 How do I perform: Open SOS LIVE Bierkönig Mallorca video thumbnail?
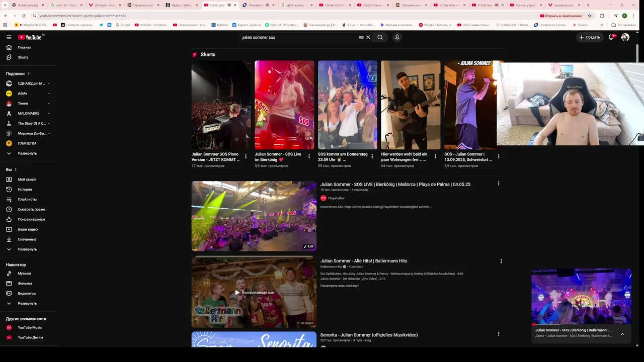tap(254, 216)
